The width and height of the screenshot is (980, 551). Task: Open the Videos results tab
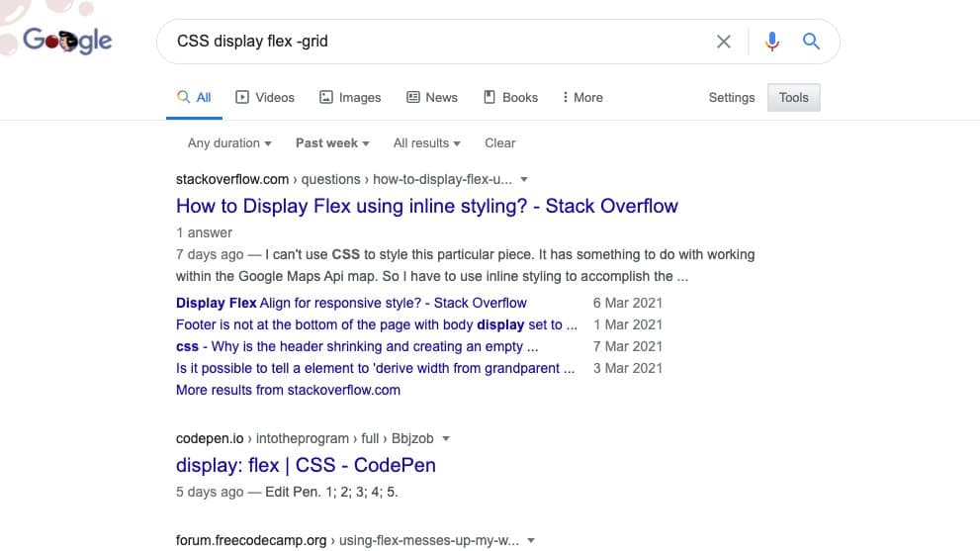click(265, 97)
